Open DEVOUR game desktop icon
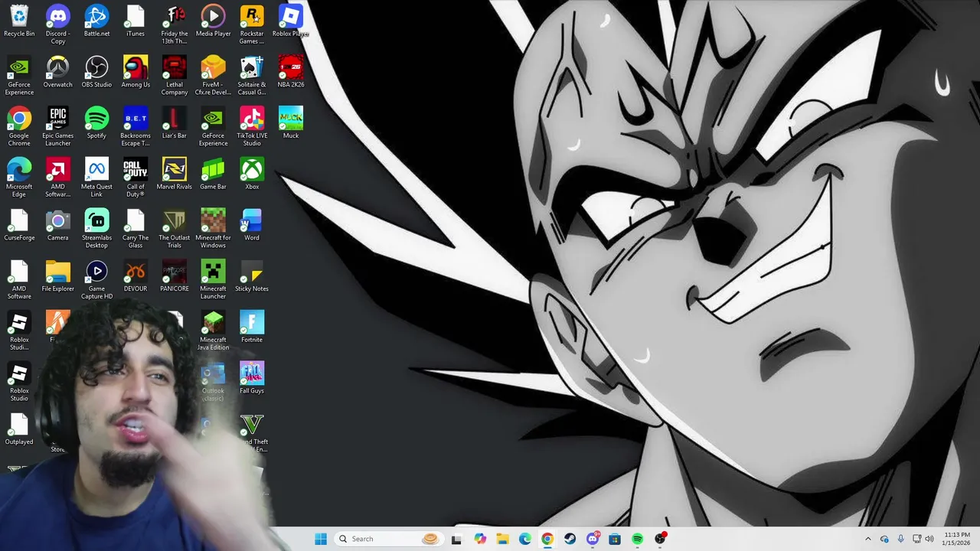This screenshot has width=980, height=551. pyautogui.click(x=136, y=277)
